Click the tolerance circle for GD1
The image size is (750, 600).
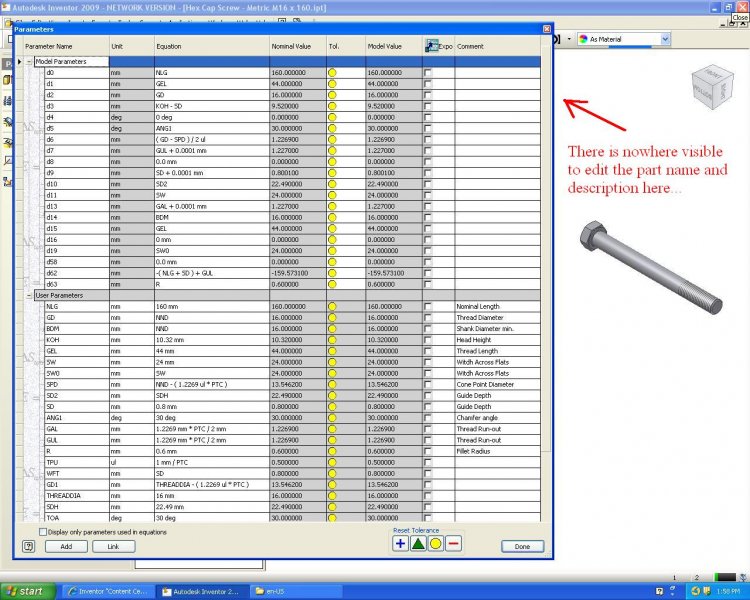pyautogui.click(x=332, y=485)
